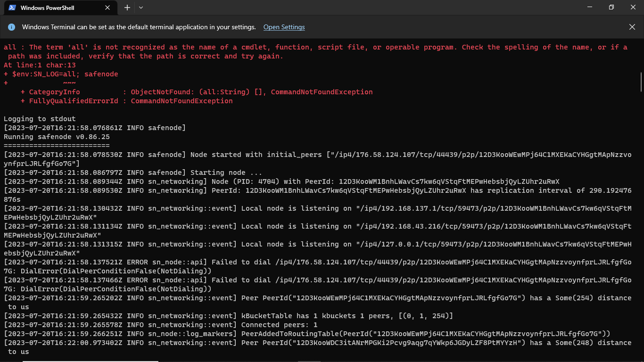Click the 'Running safenode v0.86.25' line
The width and height of the screenshot is (644, 362).
coord(57,137)
